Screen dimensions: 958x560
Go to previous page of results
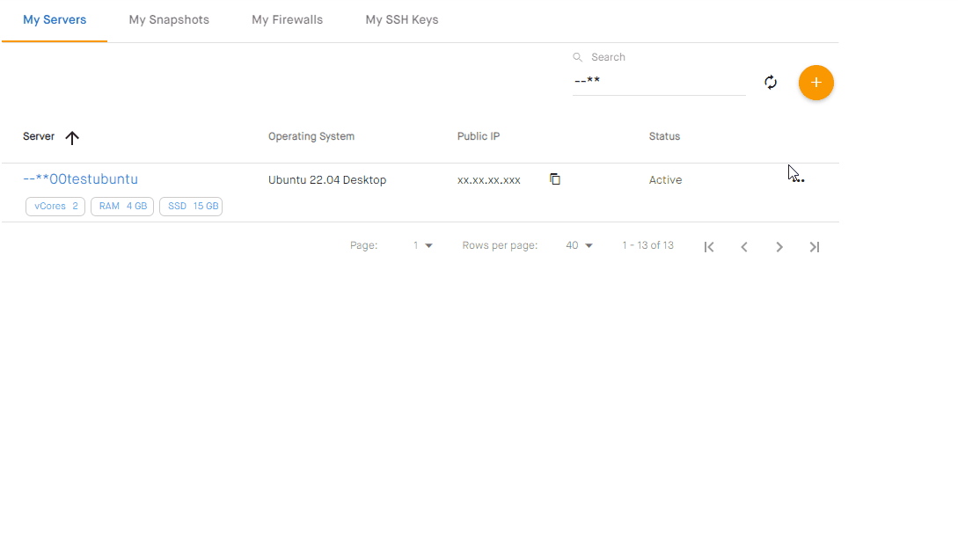[744, 247]
